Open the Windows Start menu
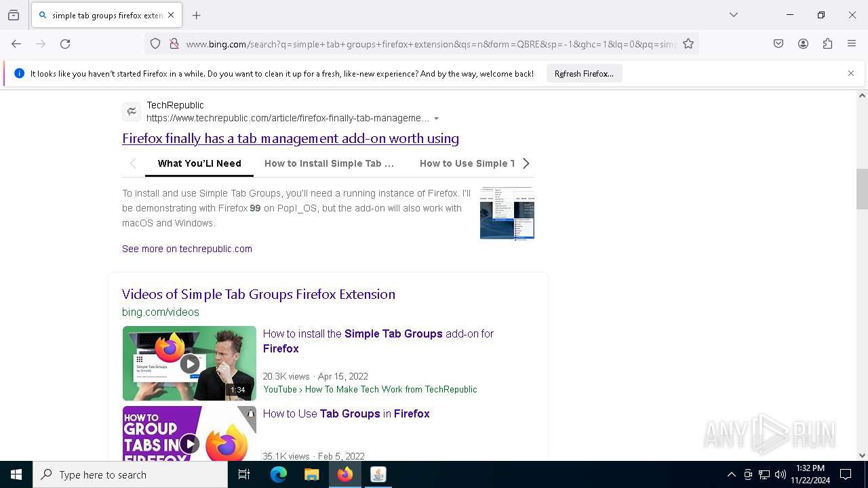Viewport: 868px width, 488px height. coord(16,474)
